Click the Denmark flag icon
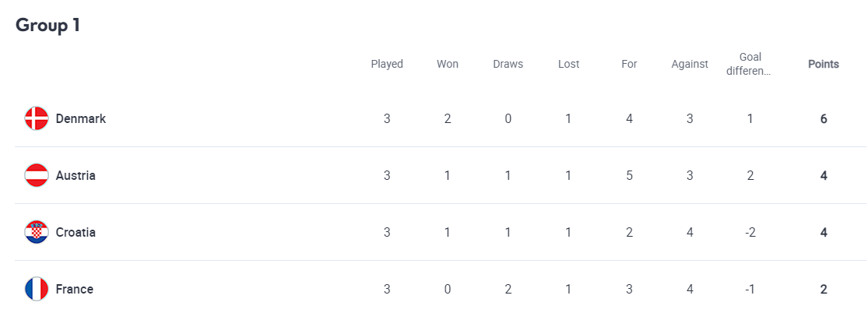Image resolution: width=868 pixels, height=320 pixels. click(37, 118)
